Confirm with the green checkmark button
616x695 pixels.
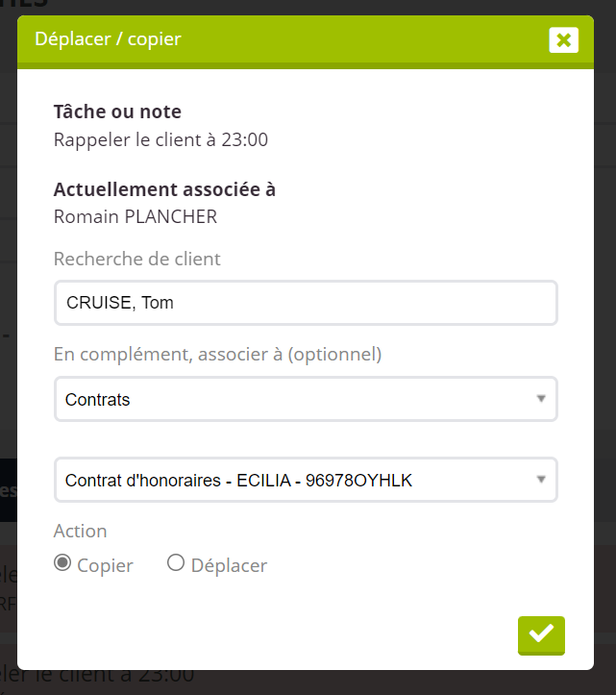pyautogui.click(x=541, y=634)
